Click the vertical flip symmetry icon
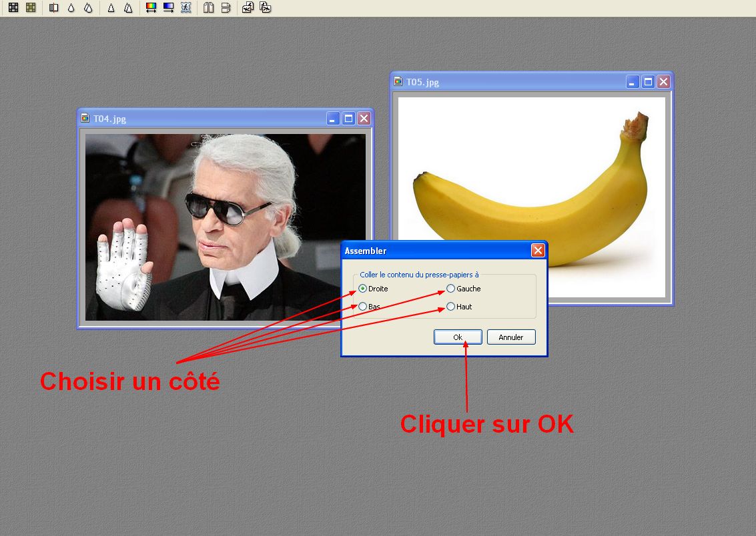The image size is (756, 536). click(226, 8)
